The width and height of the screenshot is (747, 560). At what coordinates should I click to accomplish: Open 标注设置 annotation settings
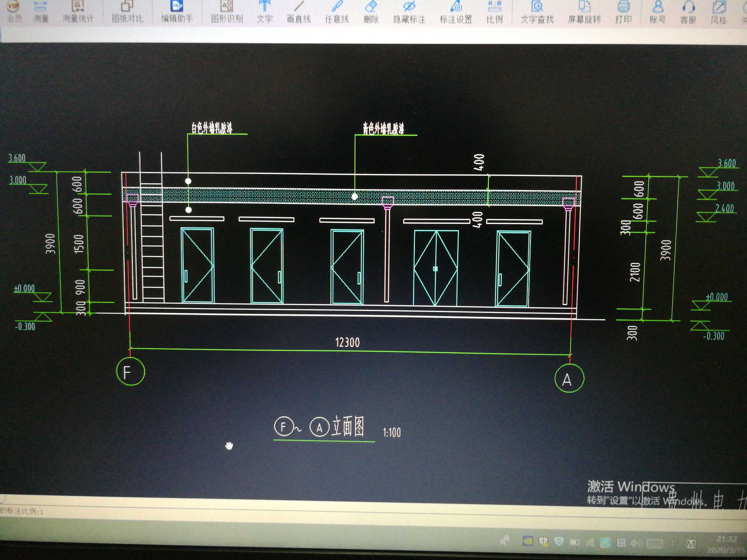(x=456, y=11)
